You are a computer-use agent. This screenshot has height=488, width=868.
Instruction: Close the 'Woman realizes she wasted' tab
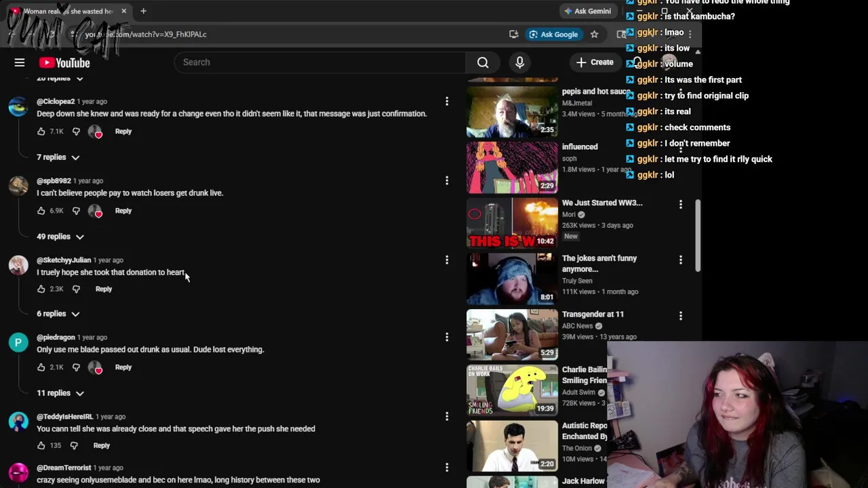(x=123, y=11)
